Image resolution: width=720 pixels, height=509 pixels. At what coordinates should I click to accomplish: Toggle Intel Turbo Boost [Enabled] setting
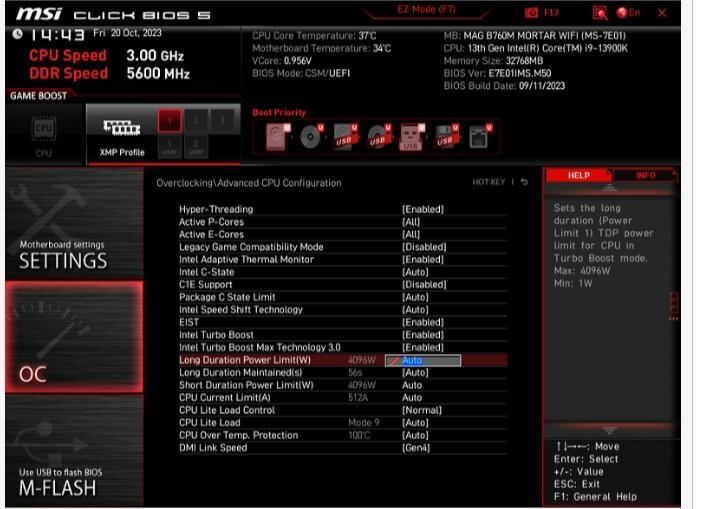[x=423, y=335]
